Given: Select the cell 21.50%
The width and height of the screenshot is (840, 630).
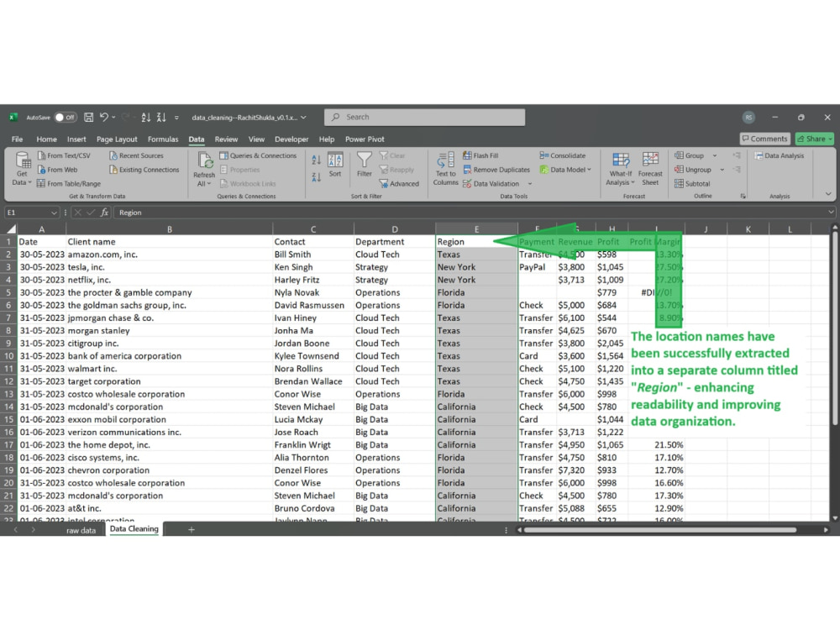Looking at the screenshot, I should [x=656, y=444].
